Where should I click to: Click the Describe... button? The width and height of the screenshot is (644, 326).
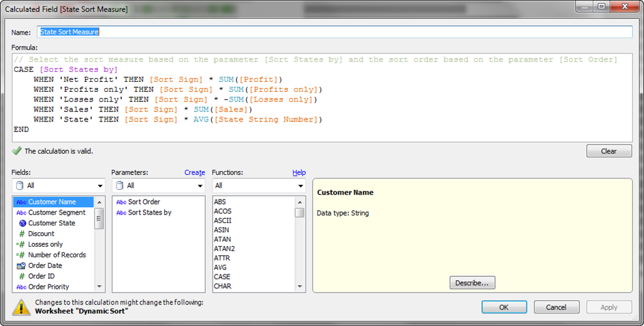(x=472, y=283)
